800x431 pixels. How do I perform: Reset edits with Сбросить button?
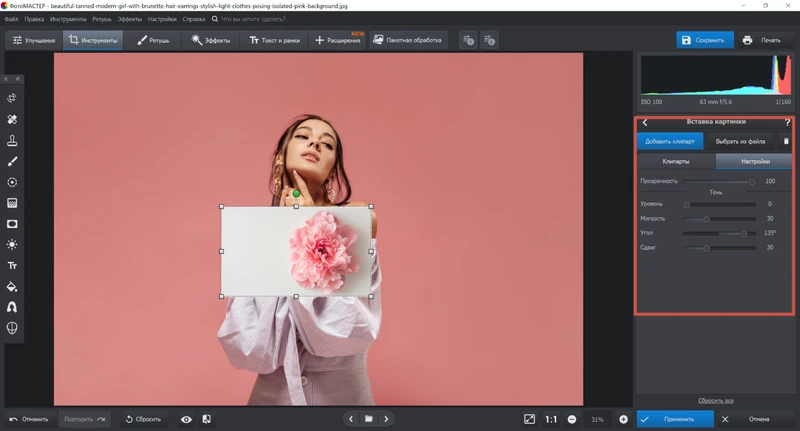[143, 419]
